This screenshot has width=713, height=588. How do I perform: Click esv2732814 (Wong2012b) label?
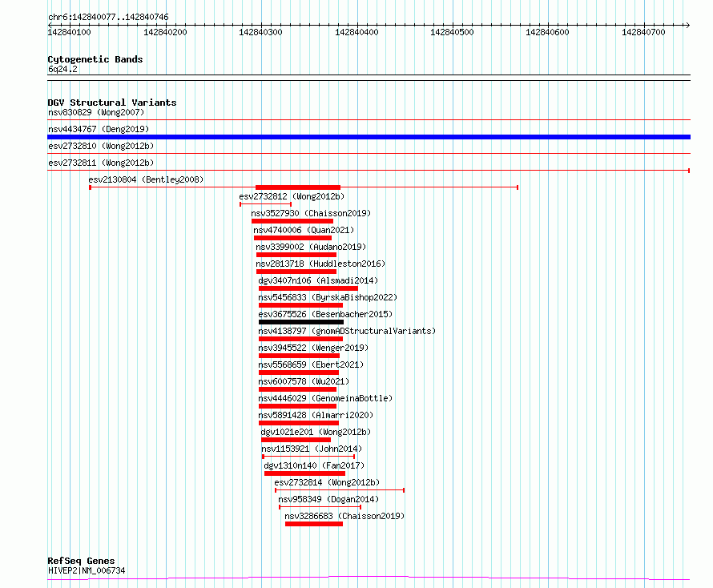click(327, 482)
